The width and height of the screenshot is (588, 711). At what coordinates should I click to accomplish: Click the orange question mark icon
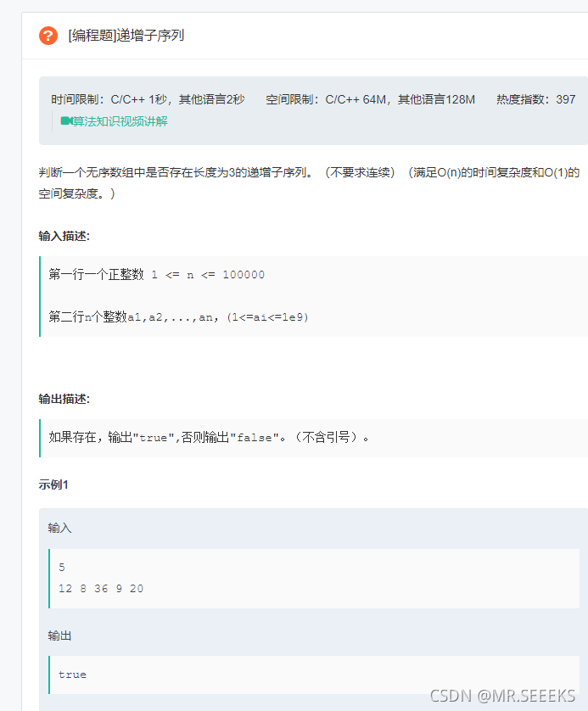click(48, 36)
